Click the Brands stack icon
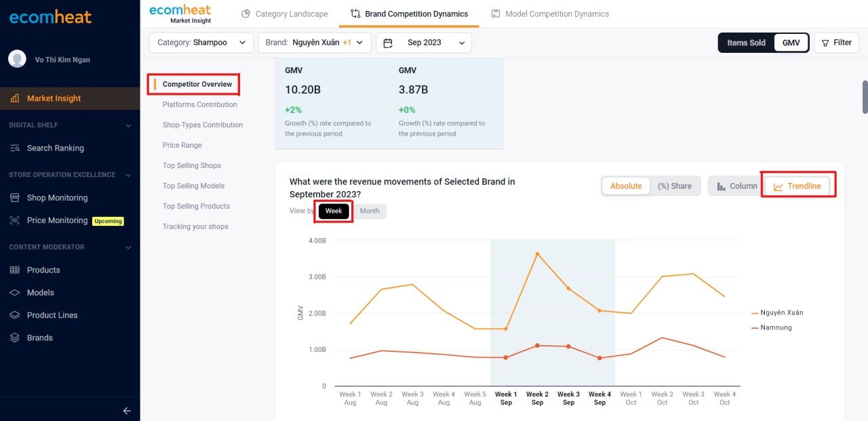Screen dimensions: 868x421 click(14, 338)
